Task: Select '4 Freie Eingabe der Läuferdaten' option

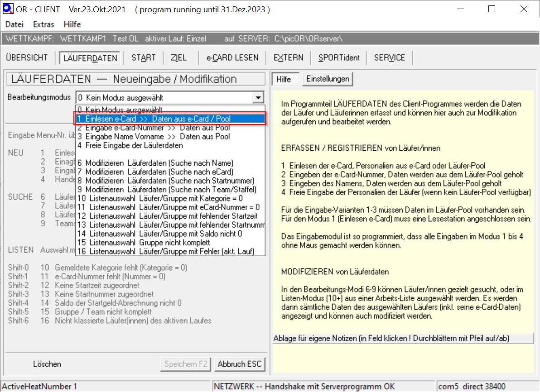Action: [130, 145]
